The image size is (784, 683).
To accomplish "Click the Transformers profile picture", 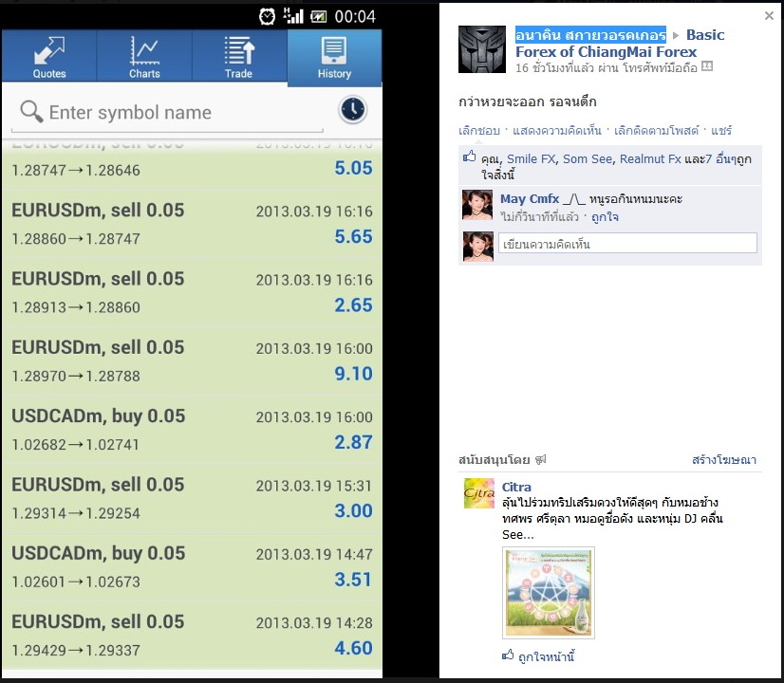I will [482, 49].
